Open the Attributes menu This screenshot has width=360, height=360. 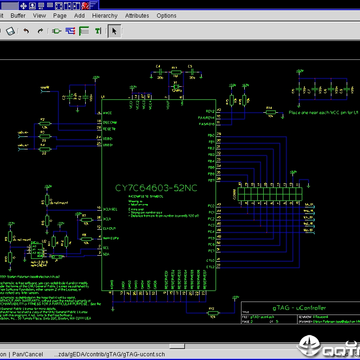coord(137,16)
